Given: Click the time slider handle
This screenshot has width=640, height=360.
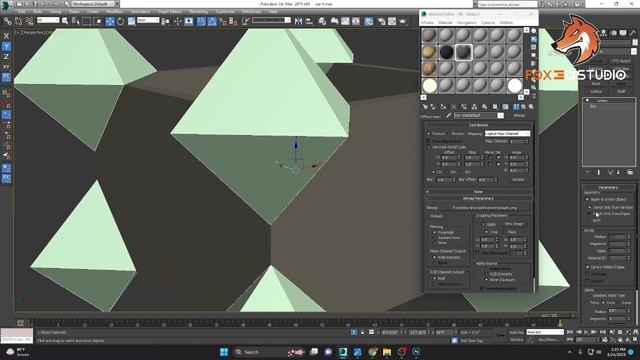Looking at the screenshot, I should tap(549, 316).
